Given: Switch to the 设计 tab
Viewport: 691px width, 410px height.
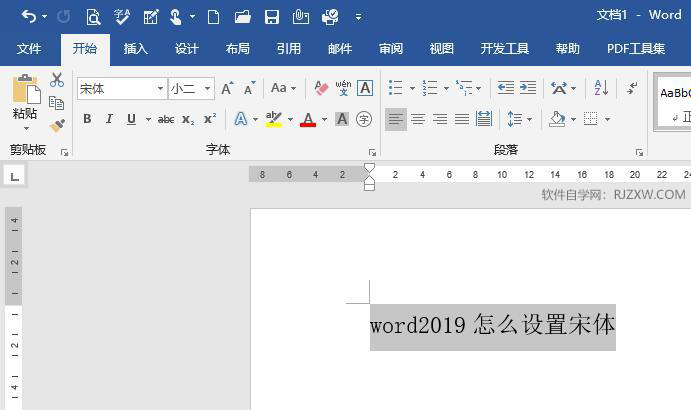Looking at the screenshot, I should tap(186, 48).
